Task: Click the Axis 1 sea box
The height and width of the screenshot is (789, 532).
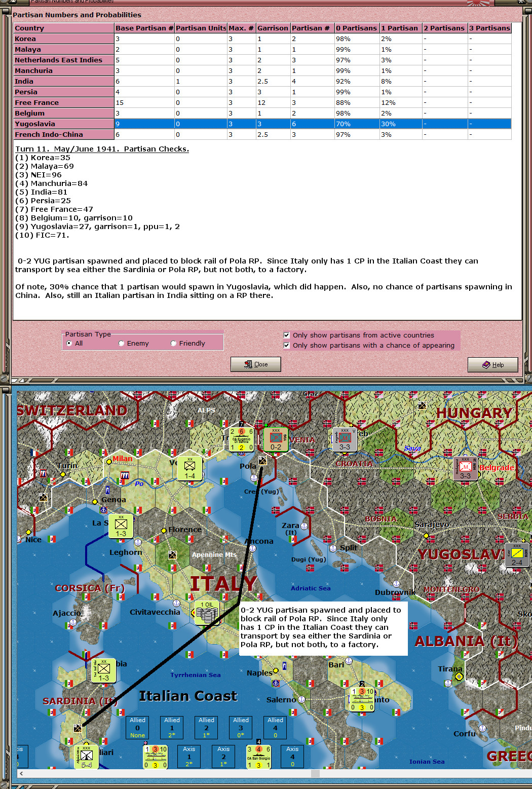Action: [189, 756]
